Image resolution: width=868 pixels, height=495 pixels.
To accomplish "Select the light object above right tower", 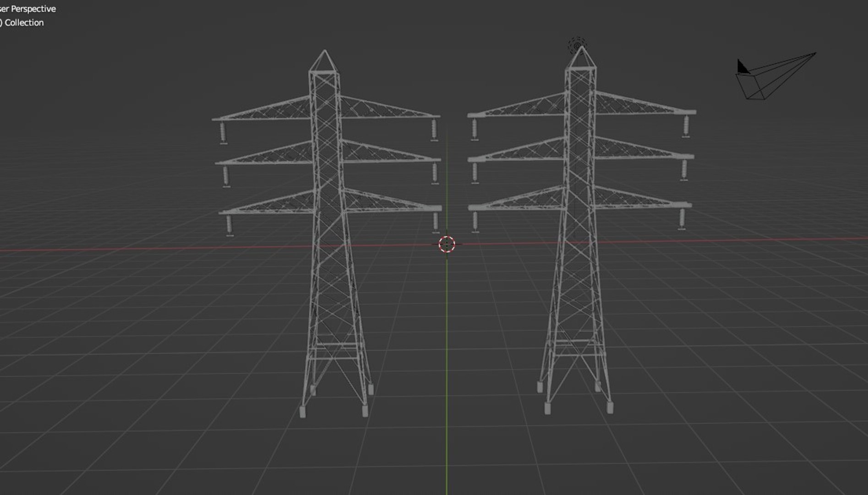I will click(577, 46).
